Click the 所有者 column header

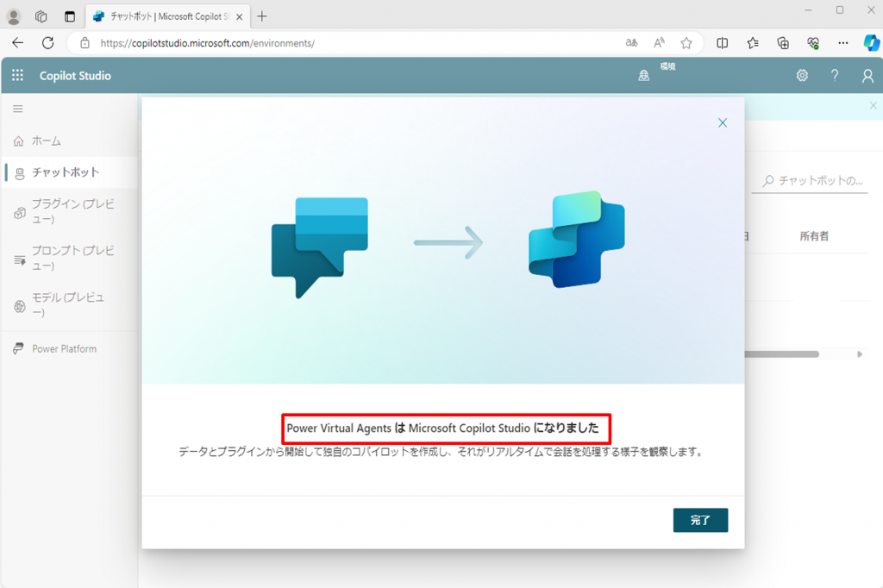tap(814, 236)
